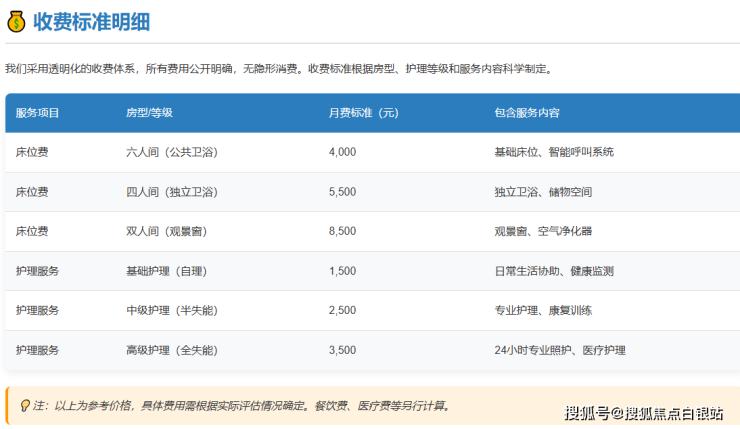Click the 高级护理(全失能) cell
Screen dimensions: 740x429
click(x=171, y=350)
